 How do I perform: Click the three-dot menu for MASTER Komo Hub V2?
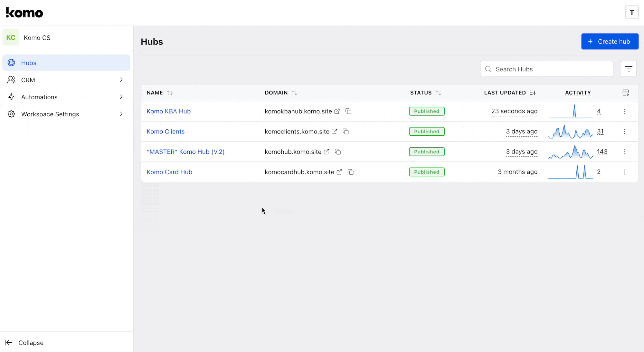(x=625, y=152)
